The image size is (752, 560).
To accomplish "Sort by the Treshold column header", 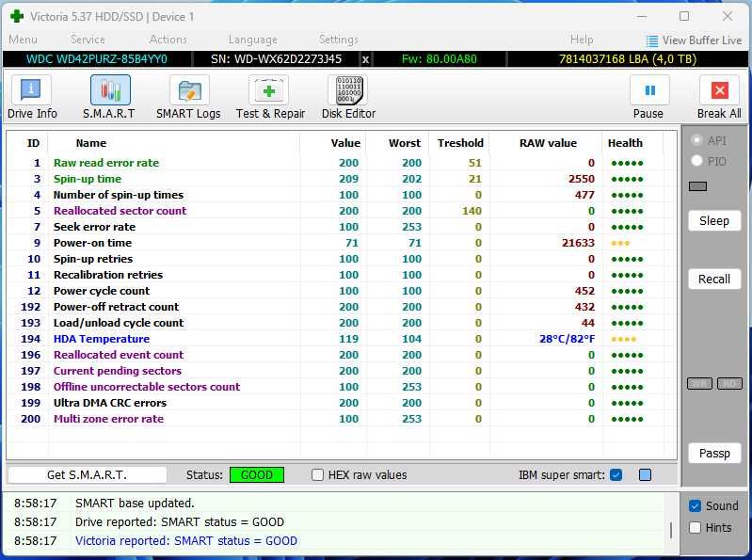I will coord(460,143).
